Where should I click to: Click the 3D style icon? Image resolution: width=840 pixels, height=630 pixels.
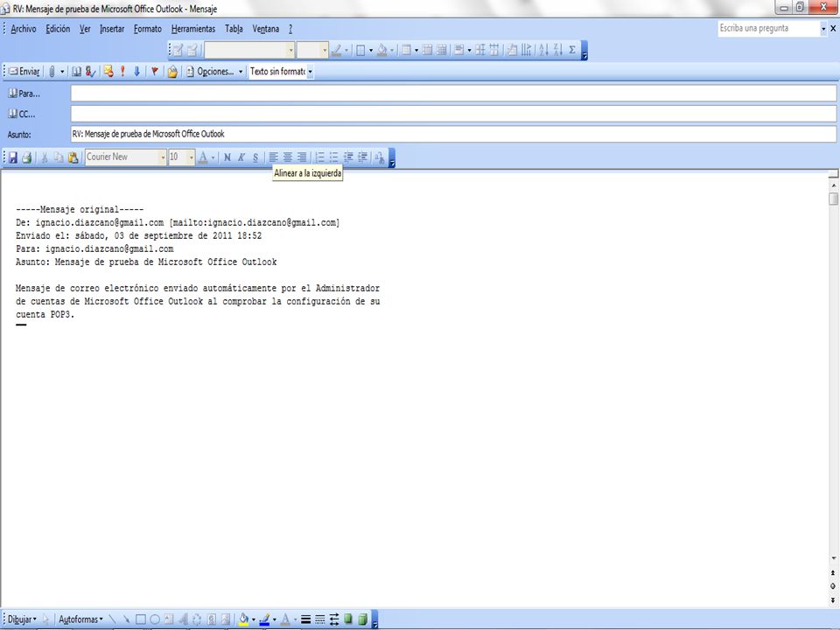click(362, 619)
